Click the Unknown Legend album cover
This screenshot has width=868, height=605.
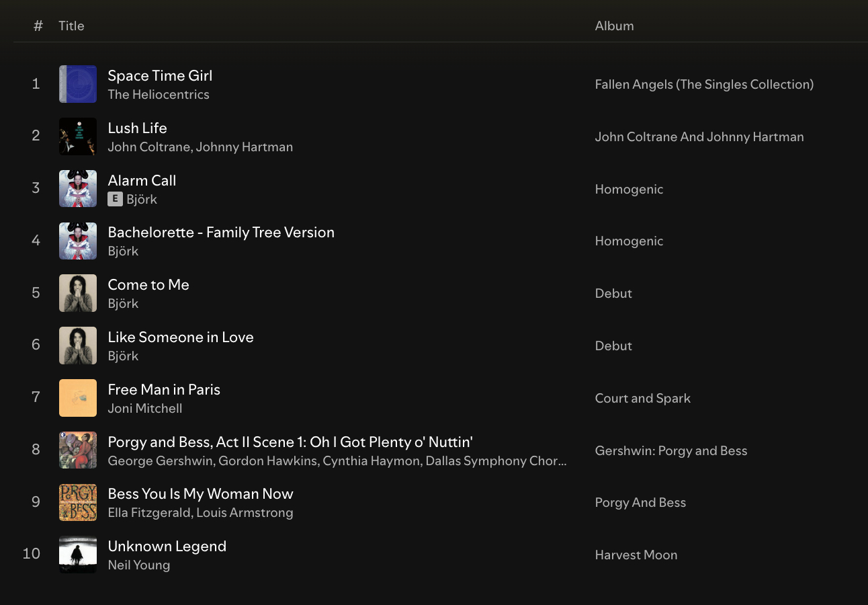(x=78, y=555)
